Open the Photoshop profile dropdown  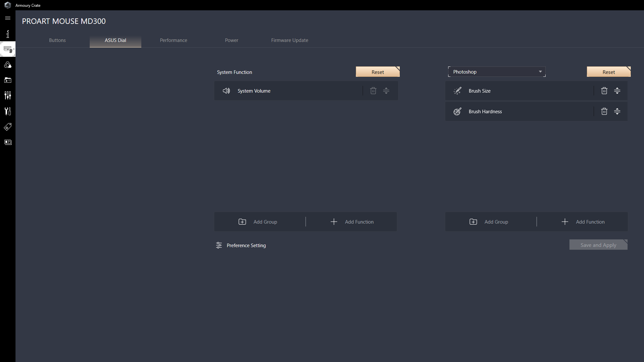497,72
